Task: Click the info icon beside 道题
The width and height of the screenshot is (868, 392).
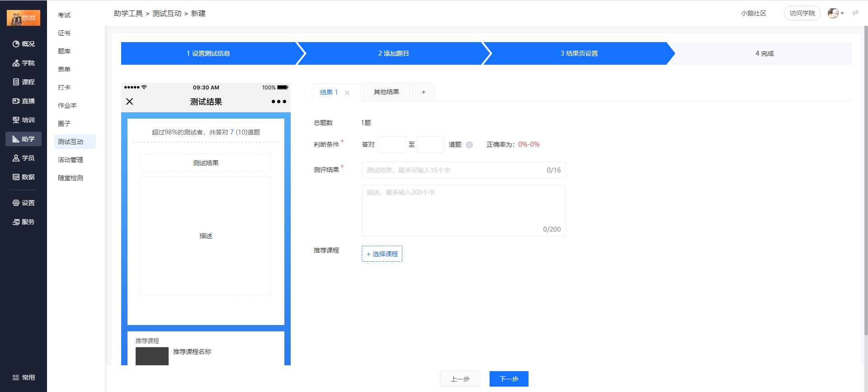Action: (469, 145)
